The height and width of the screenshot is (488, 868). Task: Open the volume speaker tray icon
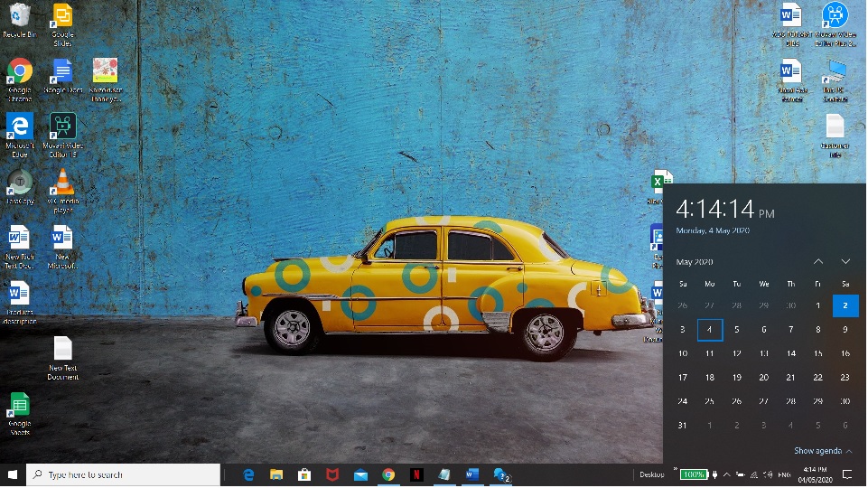pyautogui.click(x=768, y=475)
